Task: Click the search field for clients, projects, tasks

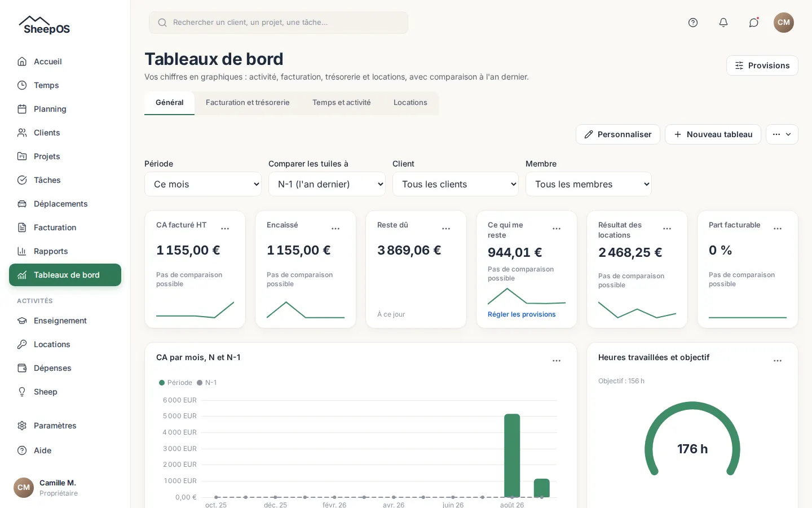Action: click(279, 23)
